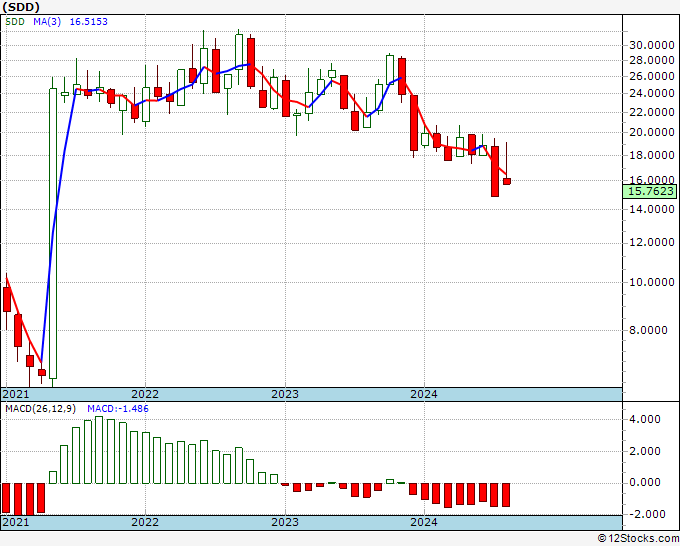
Task: Click the first red candle at chart start
Action: [x=7, y=299]
